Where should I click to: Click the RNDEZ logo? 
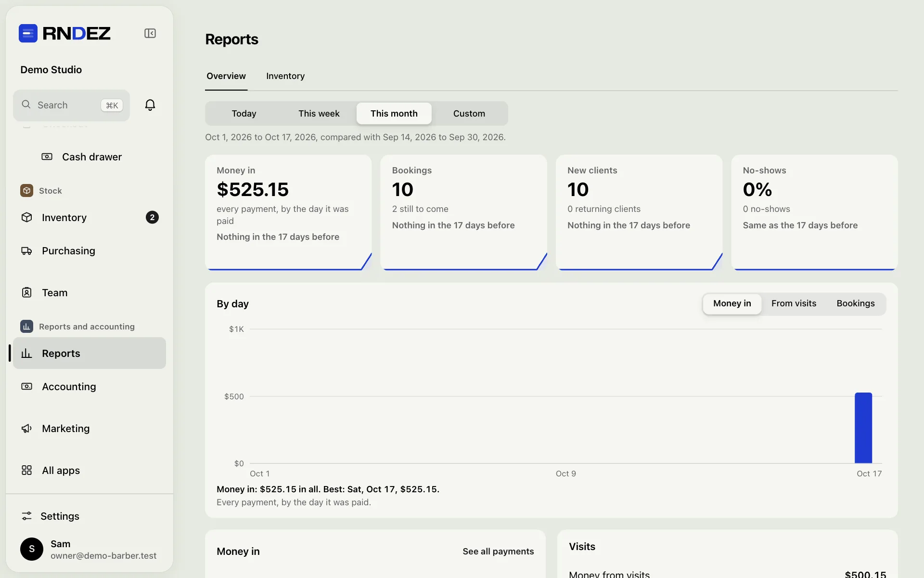point(64,33)
